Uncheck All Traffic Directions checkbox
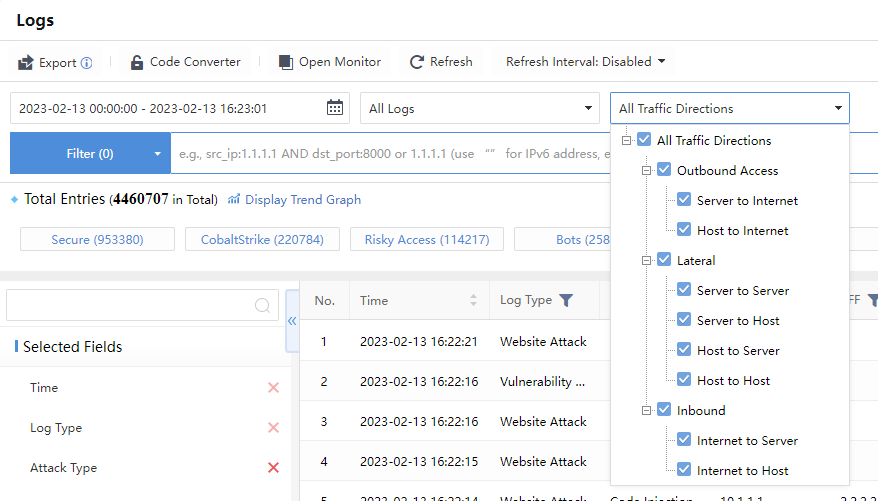878x501 pixels. coord(644,139)
